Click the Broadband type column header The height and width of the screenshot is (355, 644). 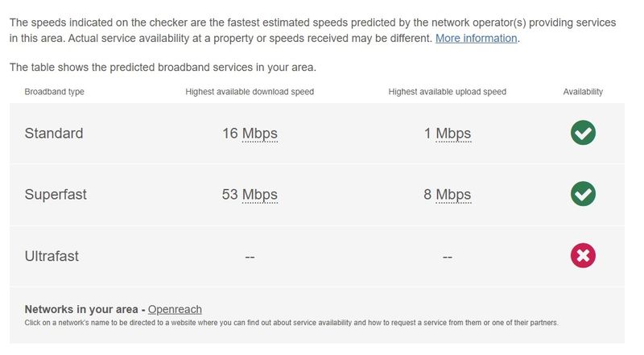pyautogui.click(x=54, y=92)
